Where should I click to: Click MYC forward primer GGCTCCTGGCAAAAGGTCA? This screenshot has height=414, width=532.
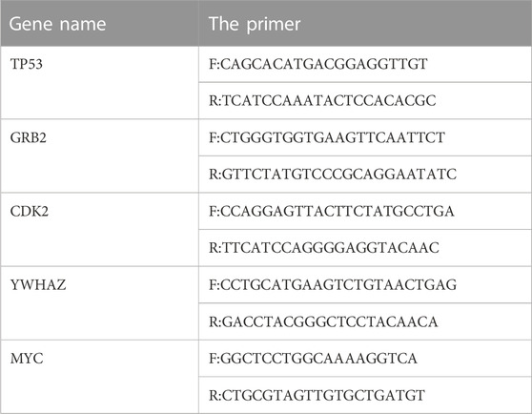(x=313, y=359)
